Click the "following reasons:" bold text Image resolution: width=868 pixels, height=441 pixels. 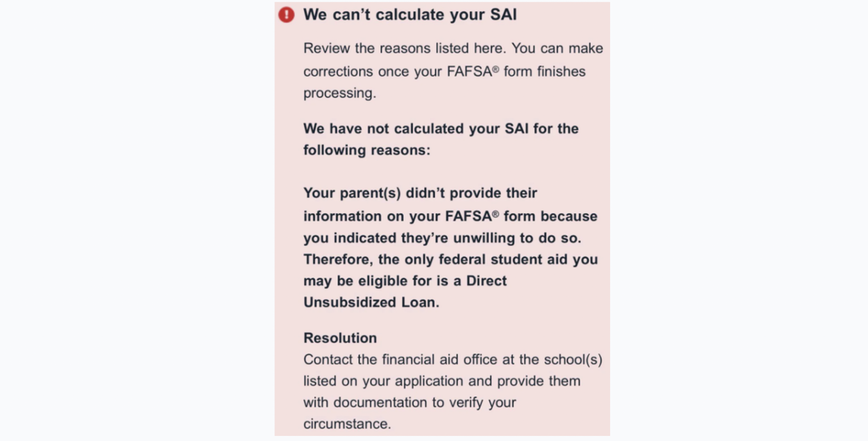pyautogui.click(x=367, y=150)
